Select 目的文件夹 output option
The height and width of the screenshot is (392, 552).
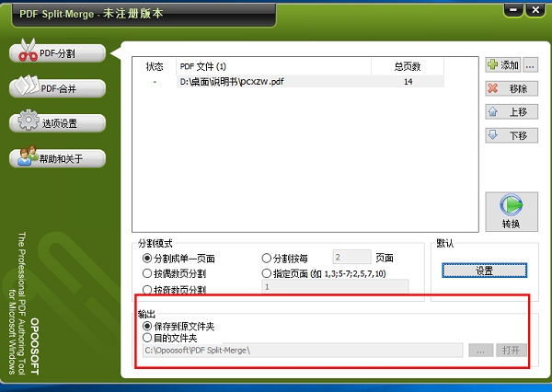click(x=169, y=338)
